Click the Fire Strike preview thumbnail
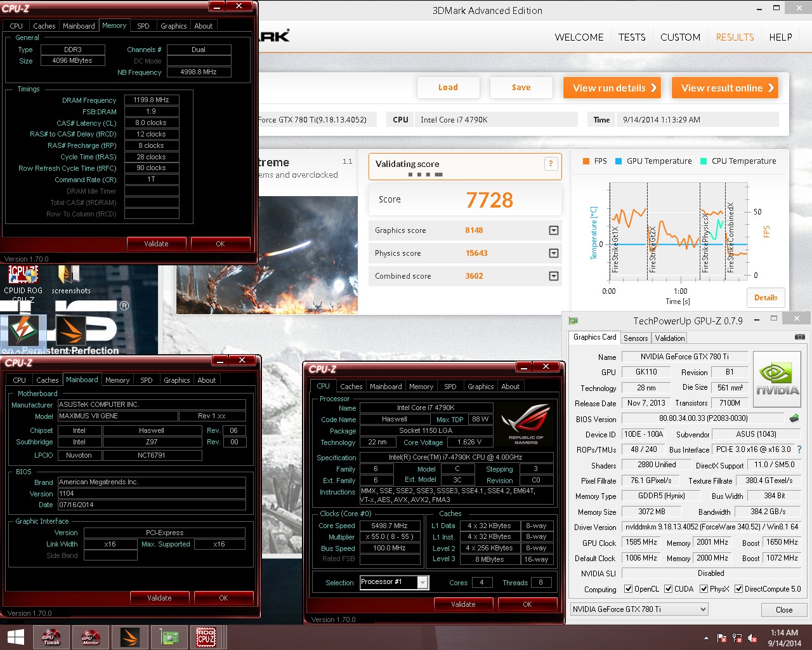The height and width of the screenshot is (650, 812). pos(267,255)
